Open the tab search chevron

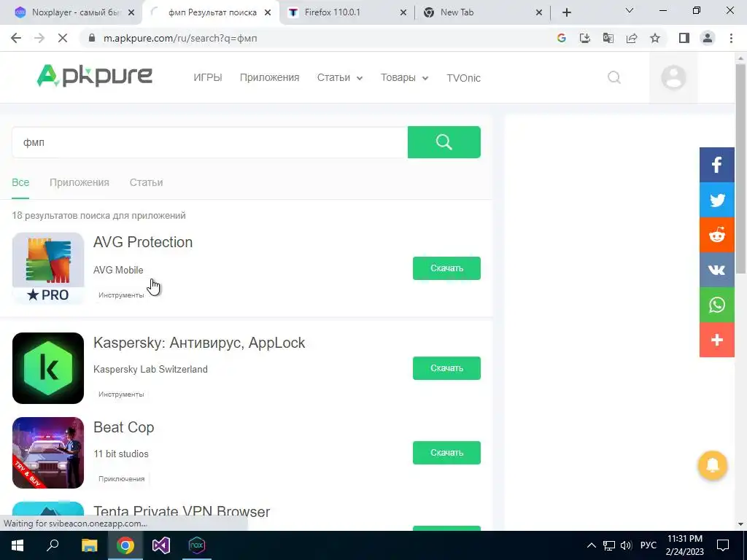tap(630, 10)
